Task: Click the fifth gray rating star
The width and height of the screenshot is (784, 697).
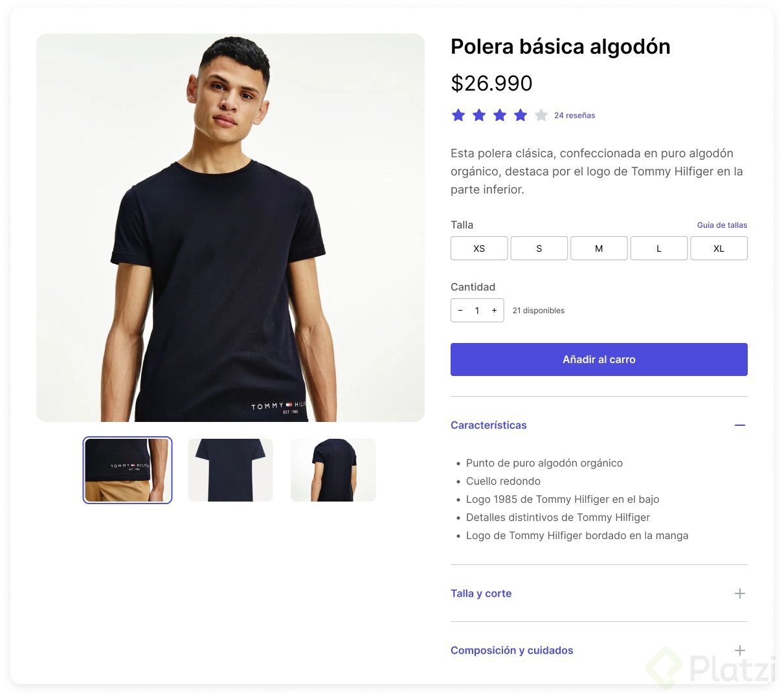Action: 541,115
